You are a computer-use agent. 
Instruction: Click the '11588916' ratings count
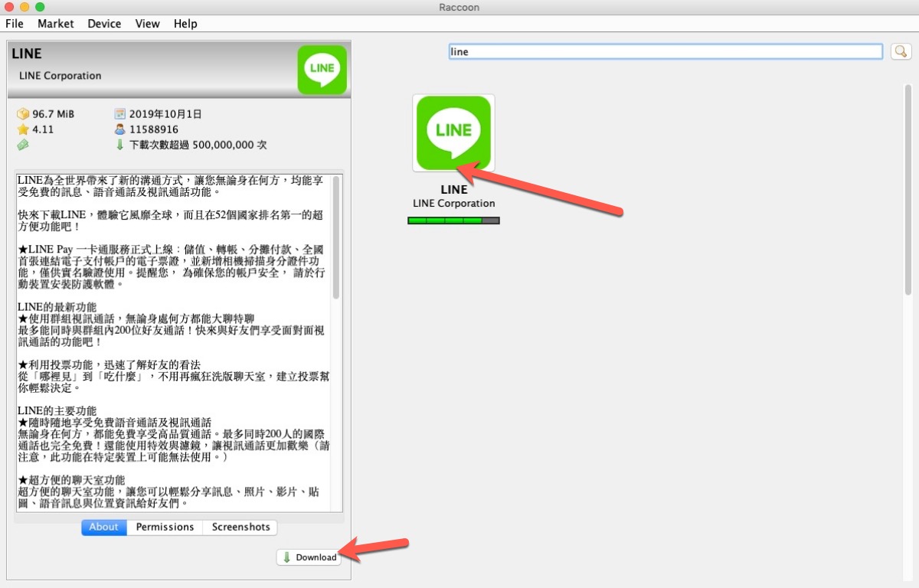(x=154, y=129)
